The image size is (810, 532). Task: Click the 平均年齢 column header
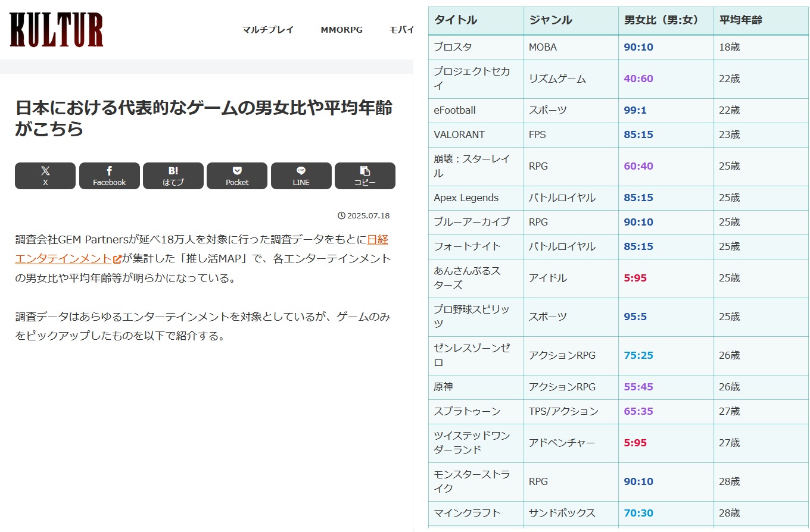click(x=740, y=20)
